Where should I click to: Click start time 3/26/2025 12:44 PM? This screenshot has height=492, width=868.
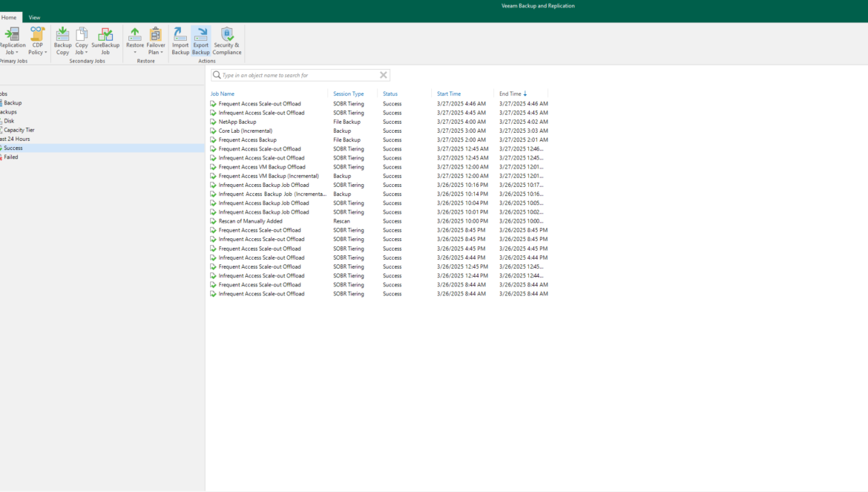tap(462, 275)
